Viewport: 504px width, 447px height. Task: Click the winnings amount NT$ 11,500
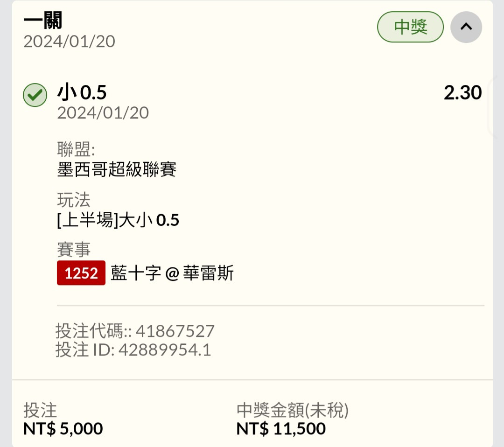[281, 428]
